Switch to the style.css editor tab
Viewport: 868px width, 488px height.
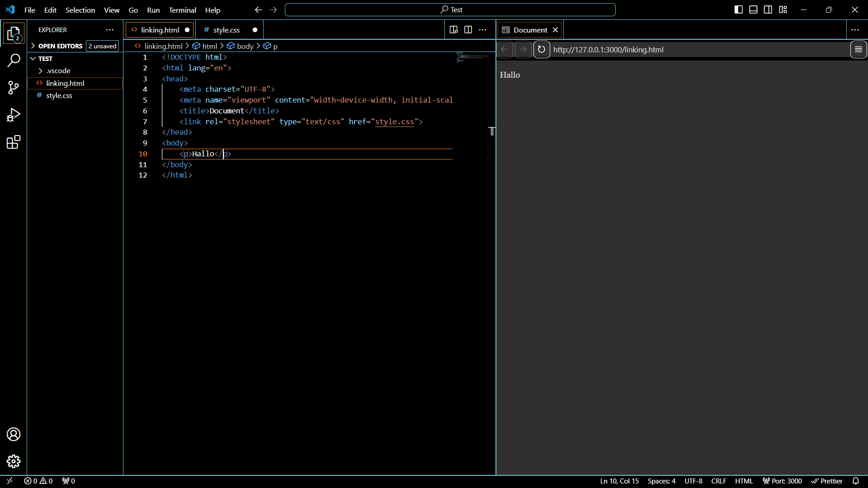(226, 29)
